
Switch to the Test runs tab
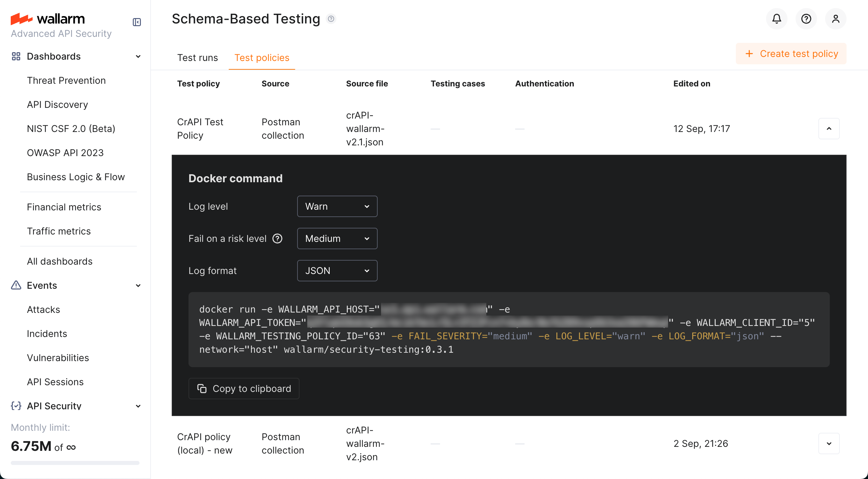(198, 58)
